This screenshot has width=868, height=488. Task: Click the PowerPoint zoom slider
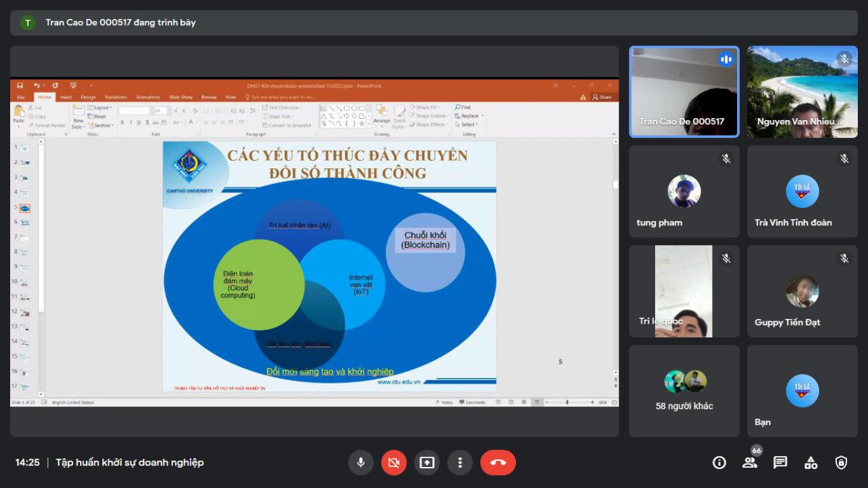pyautogui.click(x=567, y=402)
